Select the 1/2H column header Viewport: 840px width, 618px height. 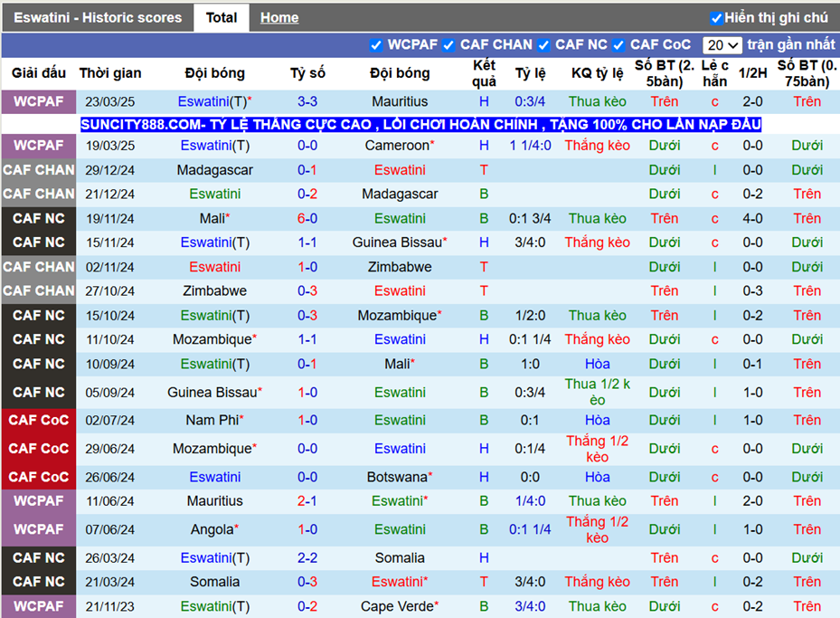click(752, 73)
